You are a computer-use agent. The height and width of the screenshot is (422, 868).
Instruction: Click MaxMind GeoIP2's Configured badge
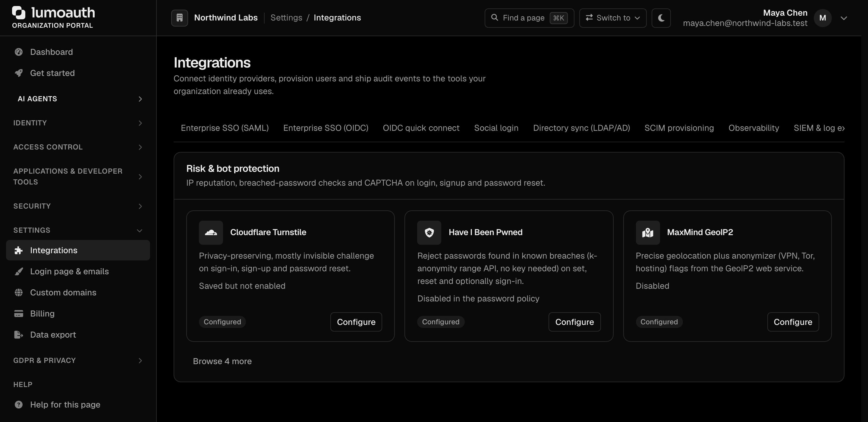coord(659,322)
